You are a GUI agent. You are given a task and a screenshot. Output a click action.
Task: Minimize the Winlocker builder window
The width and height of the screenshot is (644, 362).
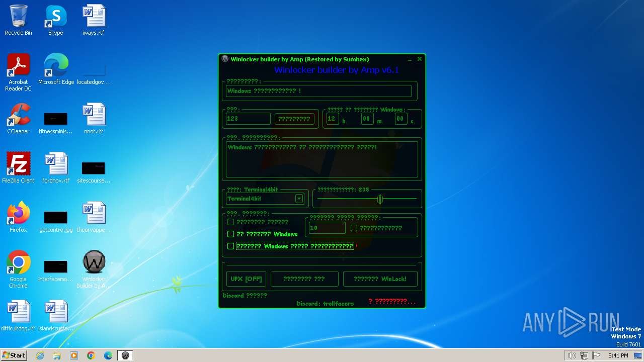[x=410, y=59]
